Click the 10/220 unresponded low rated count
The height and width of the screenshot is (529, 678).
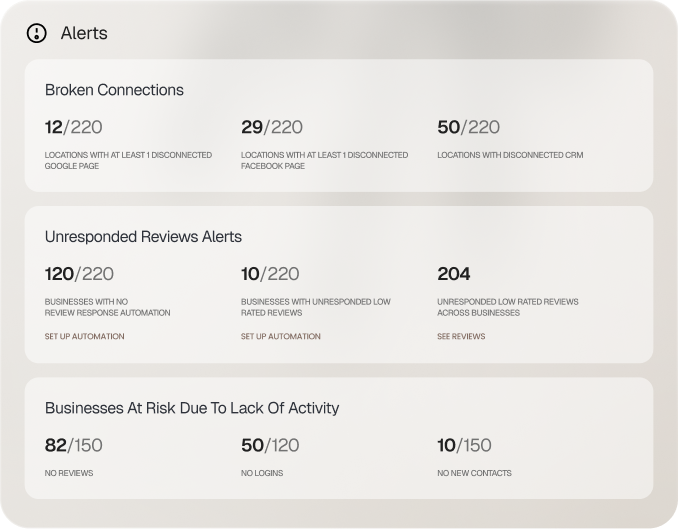click(x=270, y=274)
